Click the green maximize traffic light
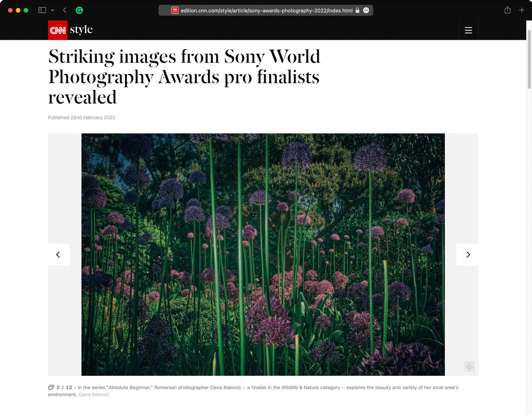The height and width of the screenshot is (415, 532). coord(26,10)
